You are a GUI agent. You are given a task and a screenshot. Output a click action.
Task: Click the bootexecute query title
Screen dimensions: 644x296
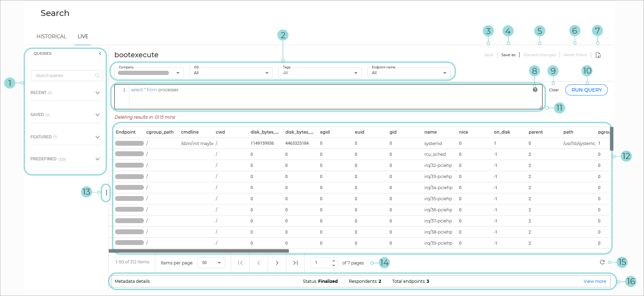pyautogui.click(x=136, y=55)
